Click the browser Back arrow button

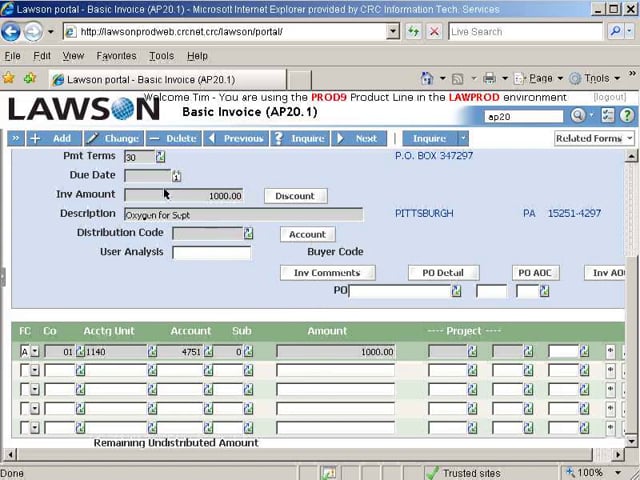pyautogui.click(x=11, y=31)
